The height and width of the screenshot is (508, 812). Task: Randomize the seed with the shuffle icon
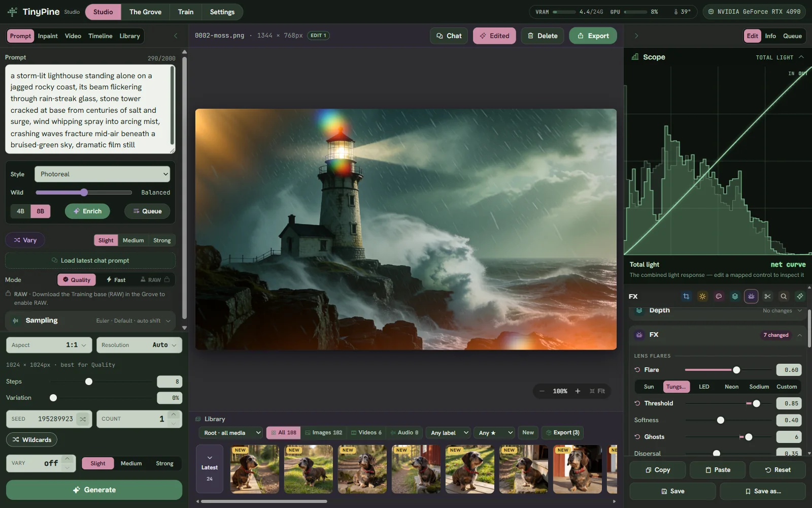83,419
